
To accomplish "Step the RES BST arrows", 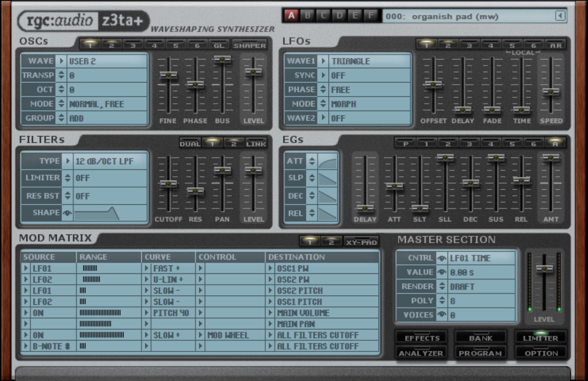I will click(67, 196).
